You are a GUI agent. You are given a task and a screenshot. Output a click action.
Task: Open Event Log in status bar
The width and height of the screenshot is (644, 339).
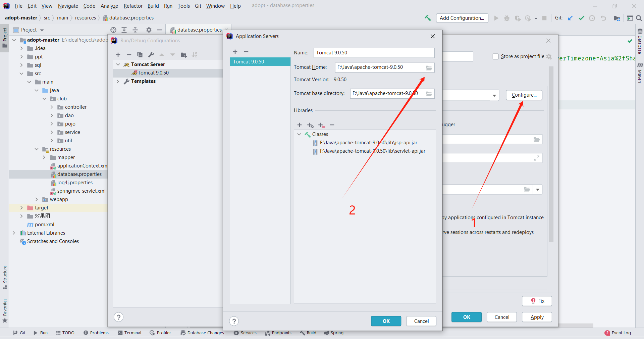tap(618, 333)
